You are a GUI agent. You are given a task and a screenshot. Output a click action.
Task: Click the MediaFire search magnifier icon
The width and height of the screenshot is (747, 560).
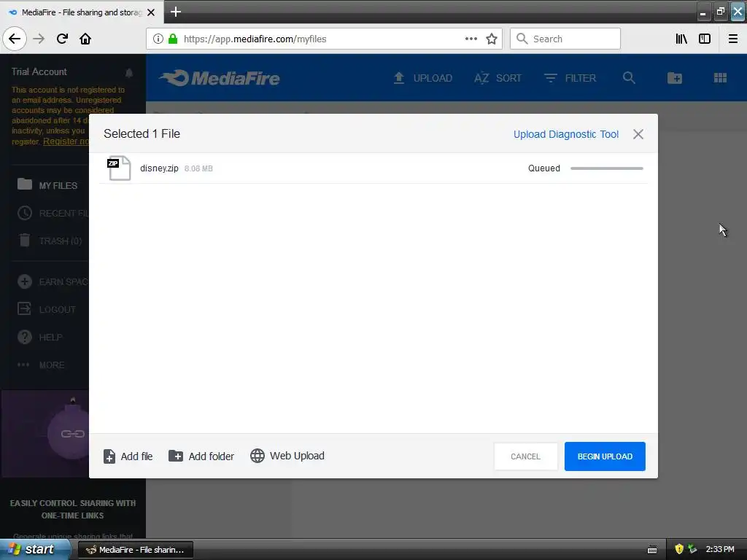point(629,77)
